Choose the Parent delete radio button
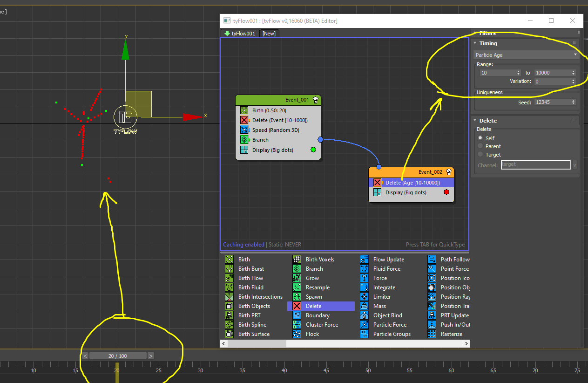Viewport: 588px width, 383px height. pyautogui.click(x=480, y=146)
